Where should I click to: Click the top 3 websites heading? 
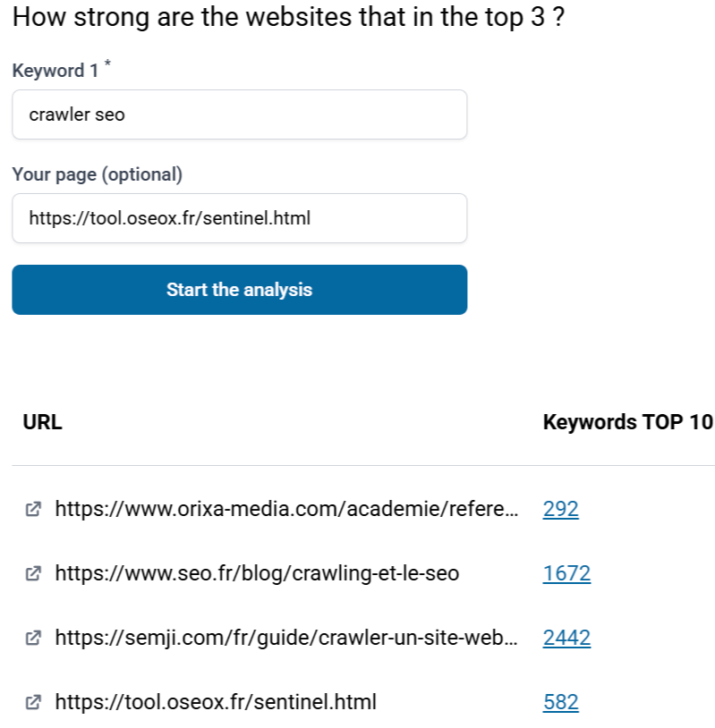tap(288, 19)
